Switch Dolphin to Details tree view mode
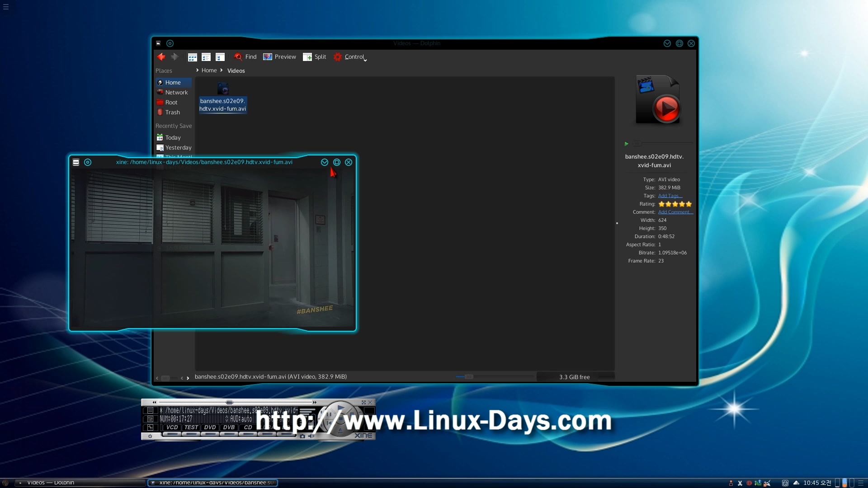Viewport: 868px width, 488px height. click(x=220, y=57)
